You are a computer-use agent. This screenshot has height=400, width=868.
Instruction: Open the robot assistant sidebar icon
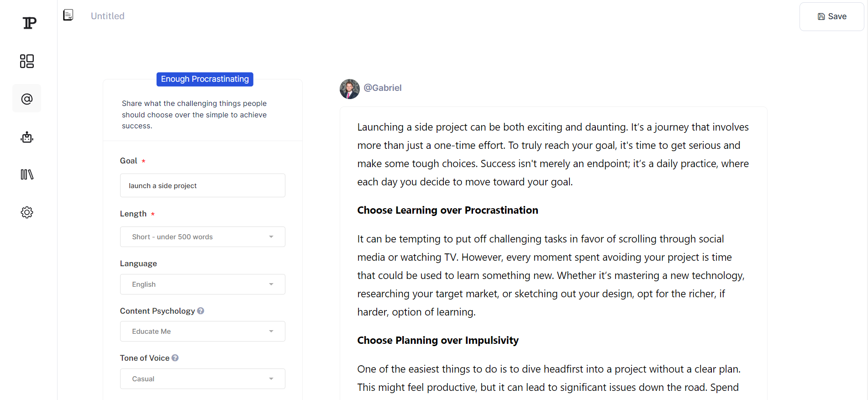coord(27,137)
